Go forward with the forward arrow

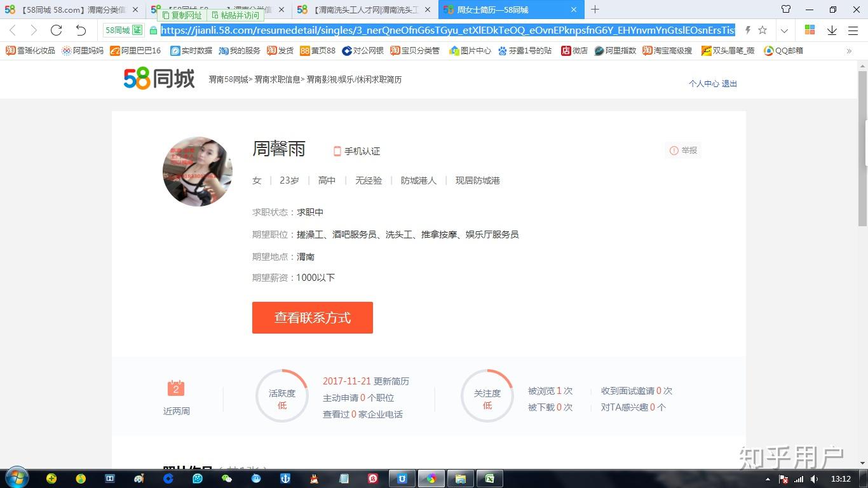pyautogui.click(x=34, y=30)
